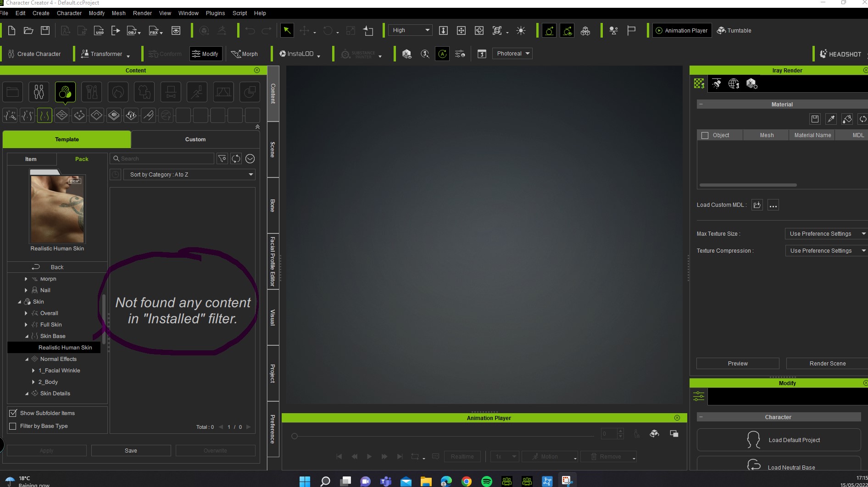Image resolution: width=868 pixels, height=487 pixels.
Task: Click the Render Scene button
Action: 827,364
